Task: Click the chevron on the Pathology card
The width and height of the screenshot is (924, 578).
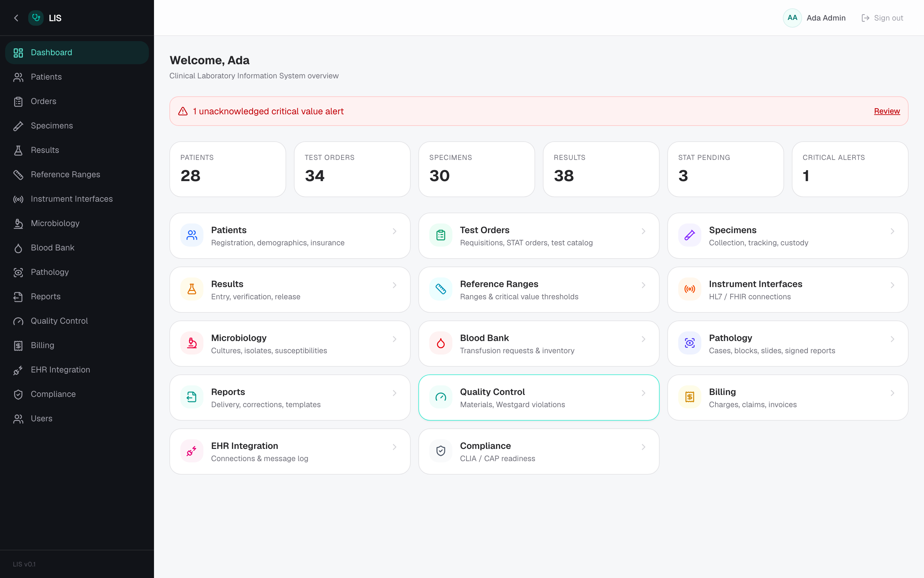Action: [892, 339]
